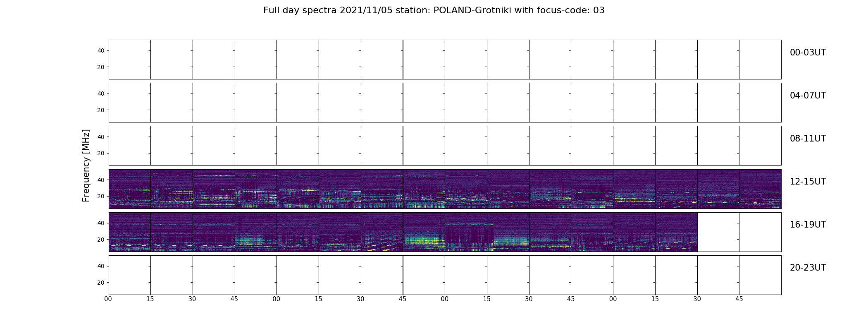Click the "20" tick label of the 00-03UT row
Screen dimensions: 868x331
tap(100, 67)
